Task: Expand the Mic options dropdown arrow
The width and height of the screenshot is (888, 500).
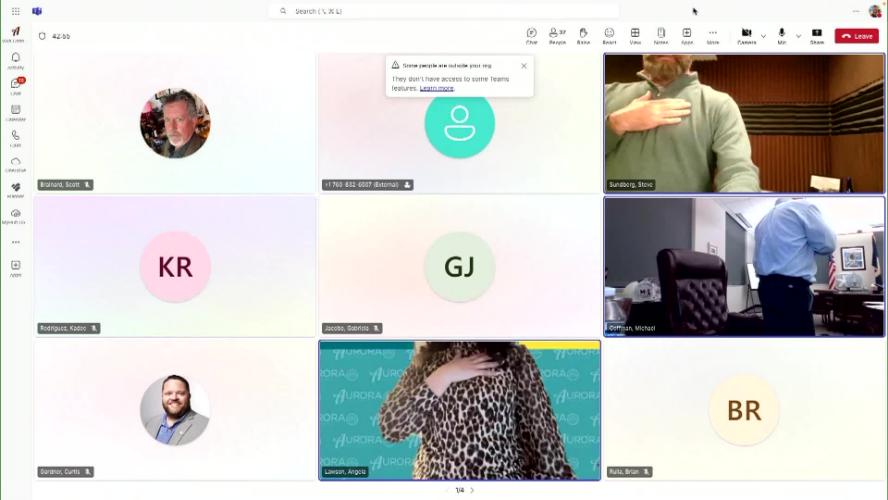Action: 798,36
